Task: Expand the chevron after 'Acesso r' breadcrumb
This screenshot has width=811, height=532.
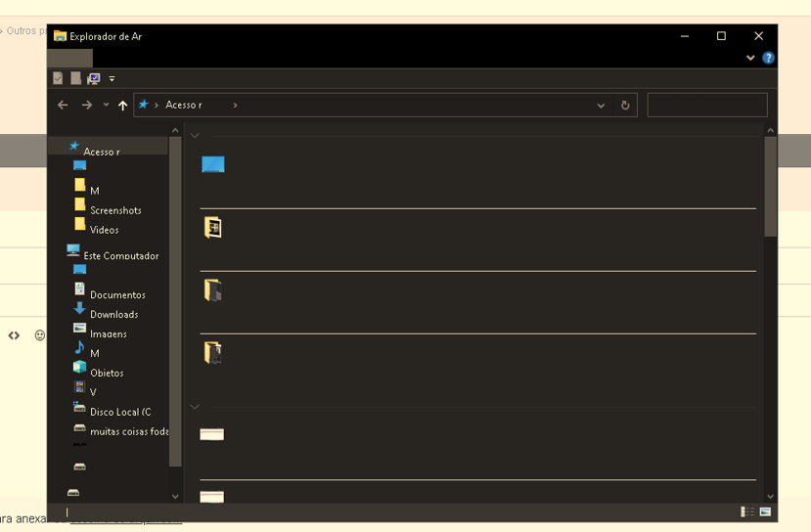Action: coord(236,105)
